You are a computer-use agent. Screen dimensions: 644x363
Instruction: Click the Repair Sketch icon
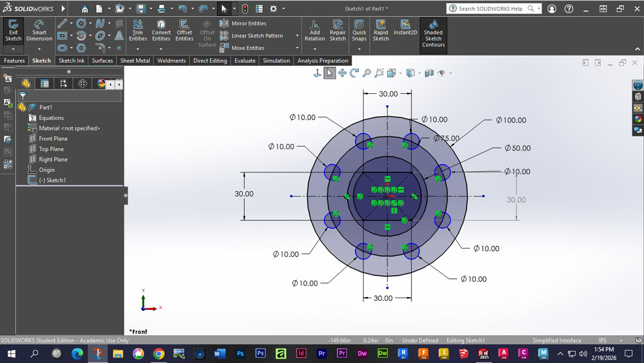pyautogui.click(x=337, y=31)
